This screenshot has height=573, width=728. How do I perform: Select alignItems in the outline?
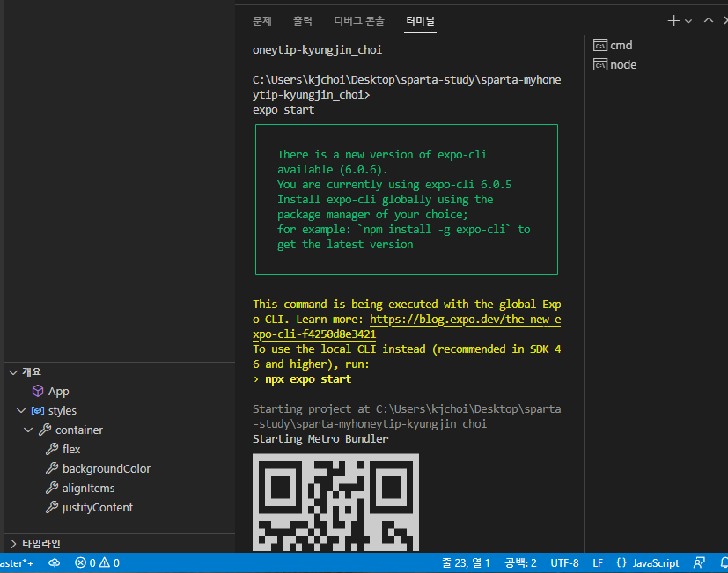[x=88, y=489]
